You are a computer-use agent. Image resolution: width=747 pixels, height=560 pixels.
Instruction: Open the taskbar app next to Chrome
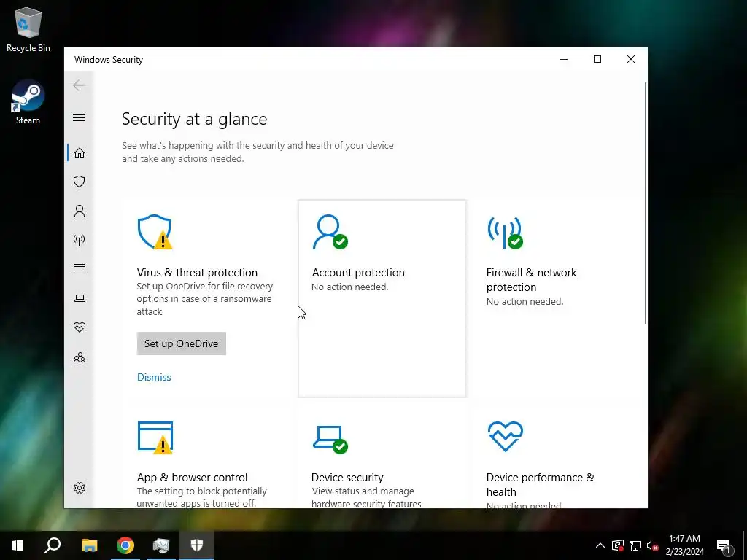point(161,545)
